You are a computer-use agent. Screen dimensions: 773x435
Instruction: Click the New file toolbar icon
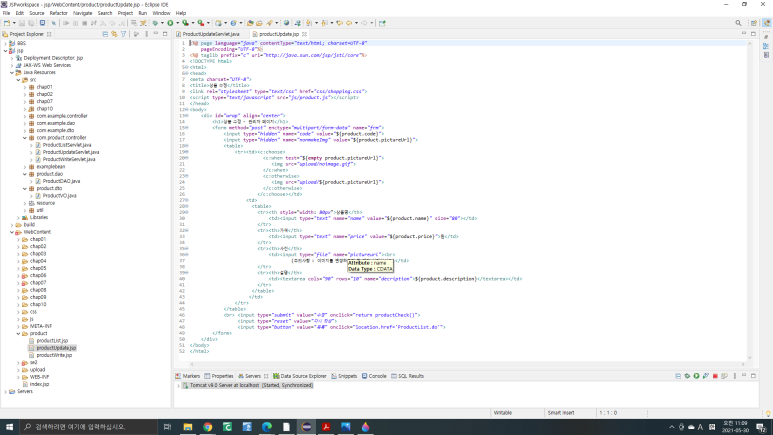[x=6, y=23]
